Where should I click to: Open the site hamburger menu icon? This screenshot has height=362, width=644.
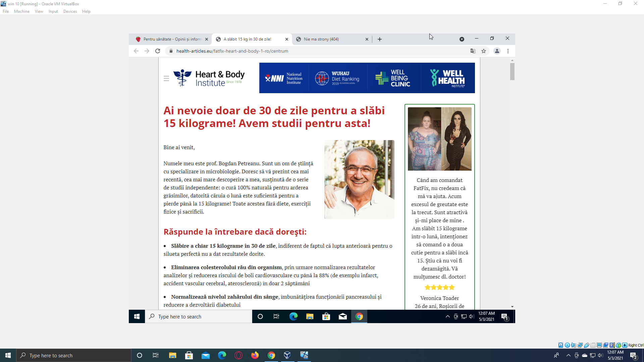tap(166, 78)
